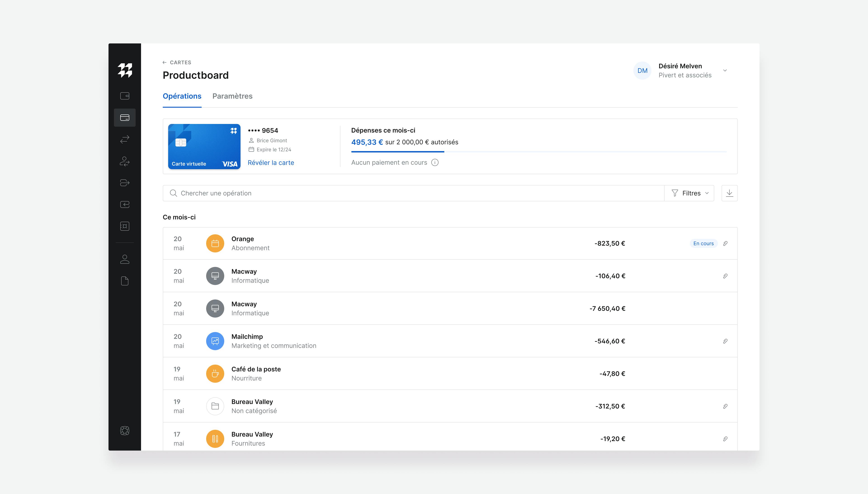
Task: Click the Bureau Valley Fournitures category icon
Action: [215, 439]
